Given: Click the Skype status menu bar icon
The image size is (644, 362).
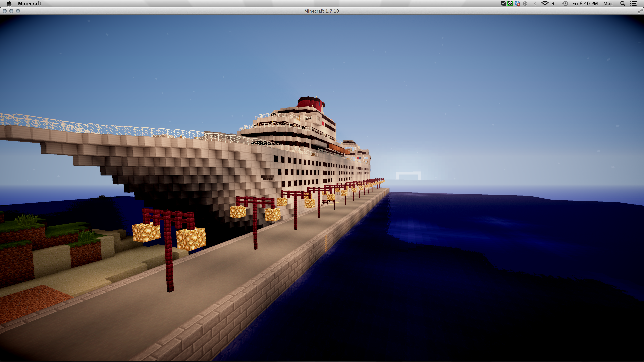Looking at the screenshot, I should (503, 3).
